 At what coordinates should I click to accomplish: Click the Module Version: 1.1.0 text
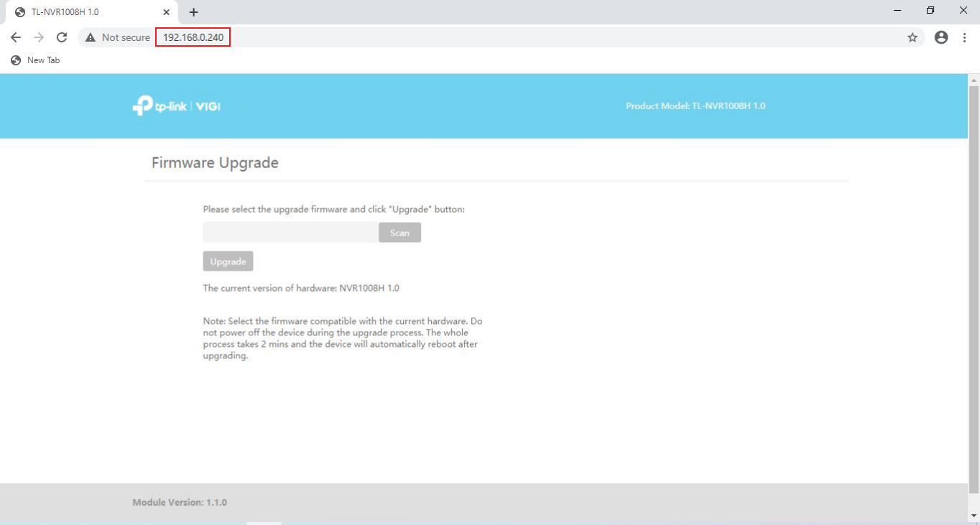click(x=180, y=502)
